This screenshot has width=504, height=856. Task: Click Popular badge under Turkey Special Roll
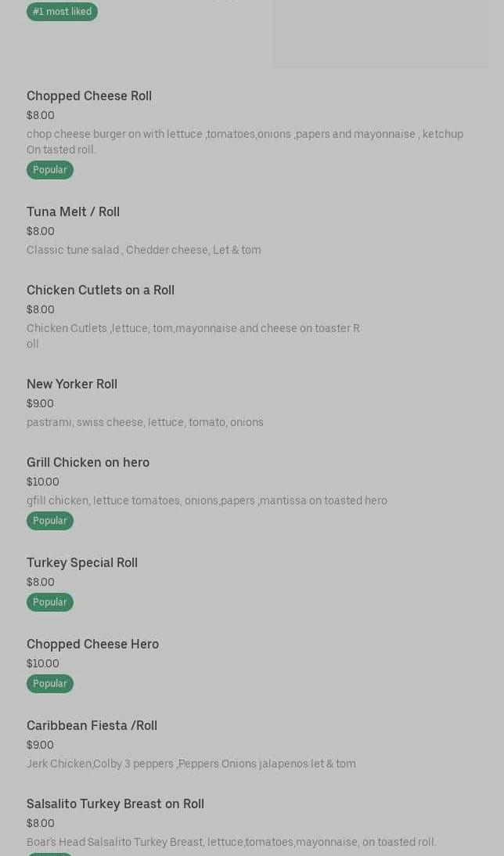[49, 602]
